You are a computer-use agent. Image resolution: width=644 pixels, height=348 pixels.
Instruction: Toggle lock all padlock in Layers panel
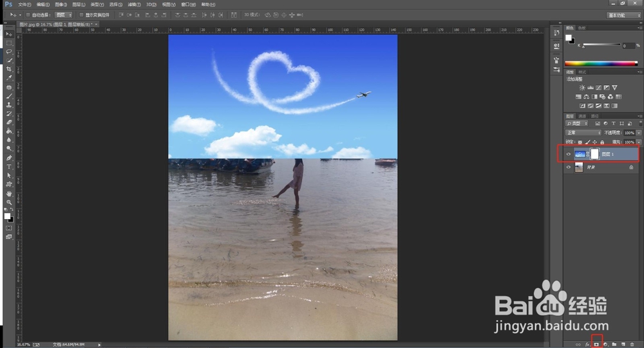click(602, 142)
